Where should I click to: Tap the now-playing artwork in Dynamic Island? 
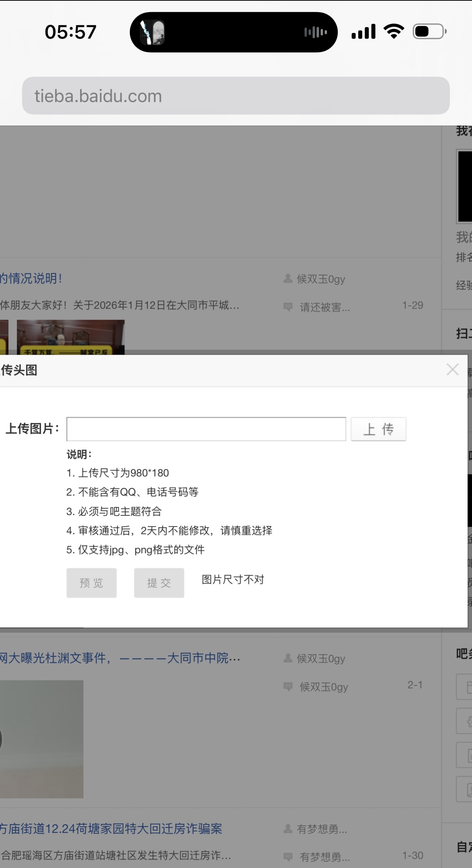153,32
